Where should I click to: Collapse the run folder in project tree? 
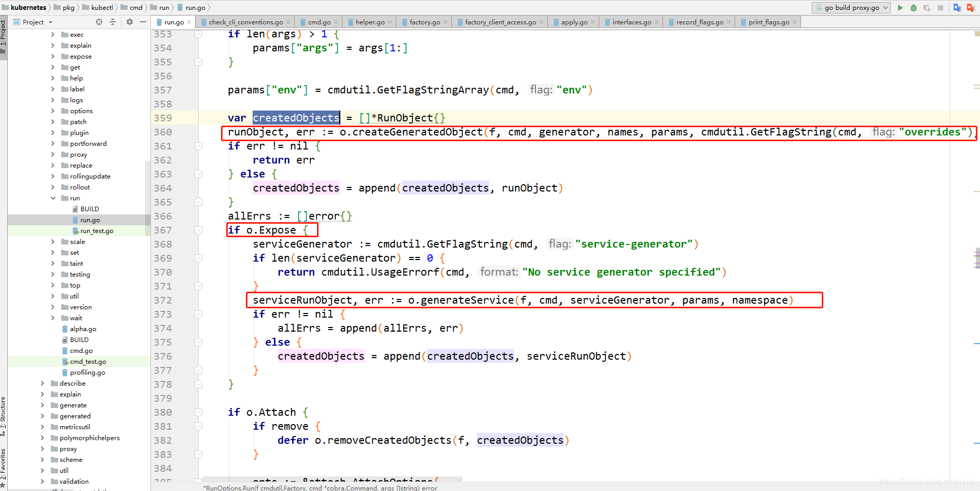click(x=53, y=198)
